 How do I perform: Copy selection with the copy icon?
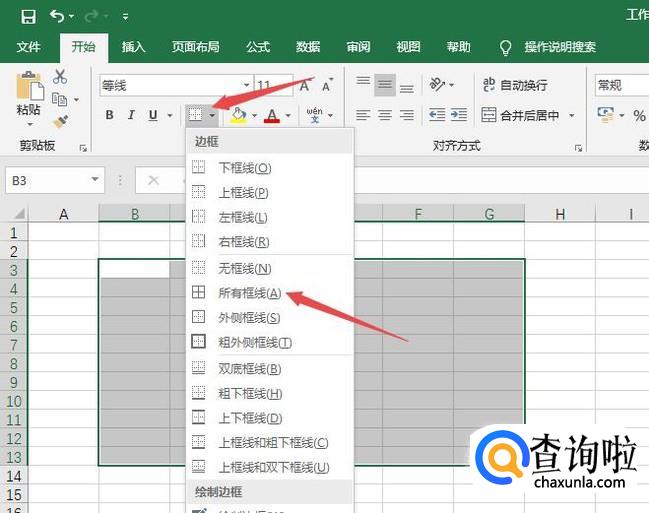pos(60,99)
